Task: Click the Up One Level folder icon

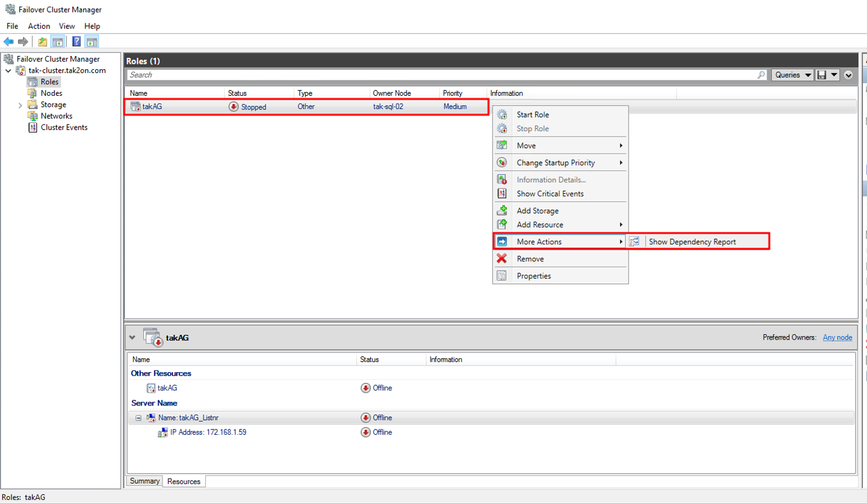Action: click(43, 42)
